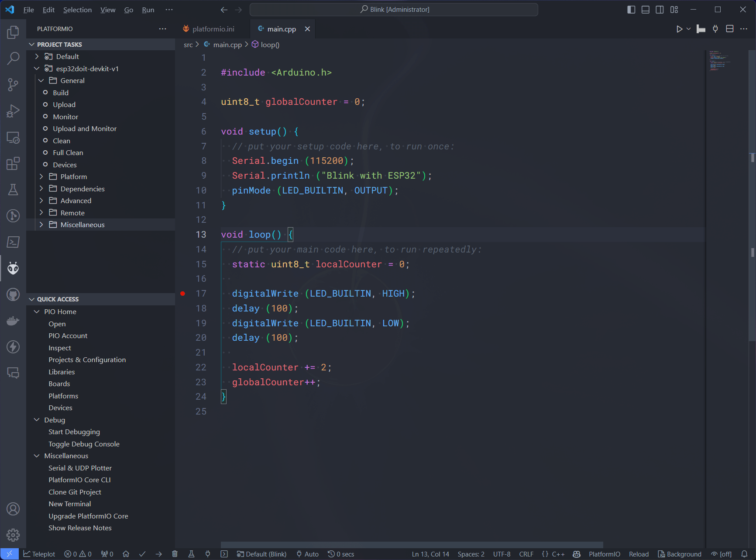Open the View menu
756x560 pixels.
point(108,10)
